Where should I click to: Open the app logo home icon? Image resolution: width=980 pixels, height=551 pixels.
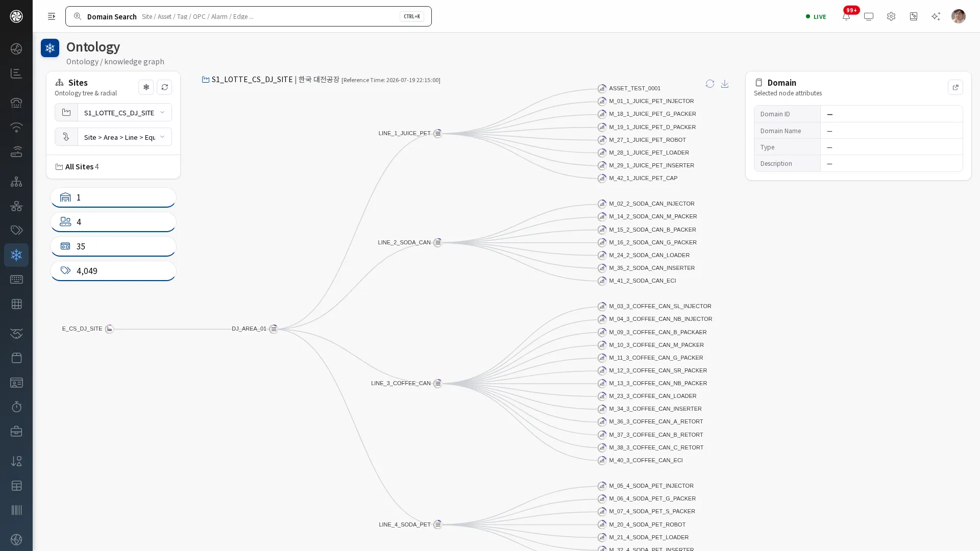coord(16,16)
